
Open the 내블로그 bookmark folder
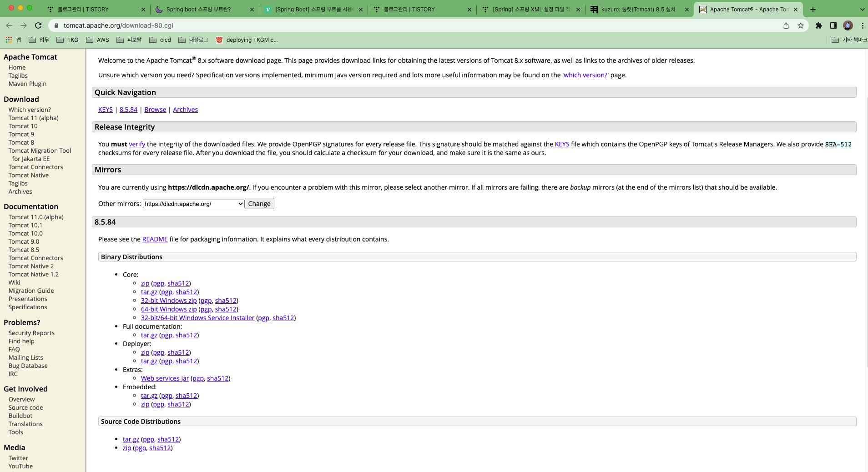click(x=193, y=40)
